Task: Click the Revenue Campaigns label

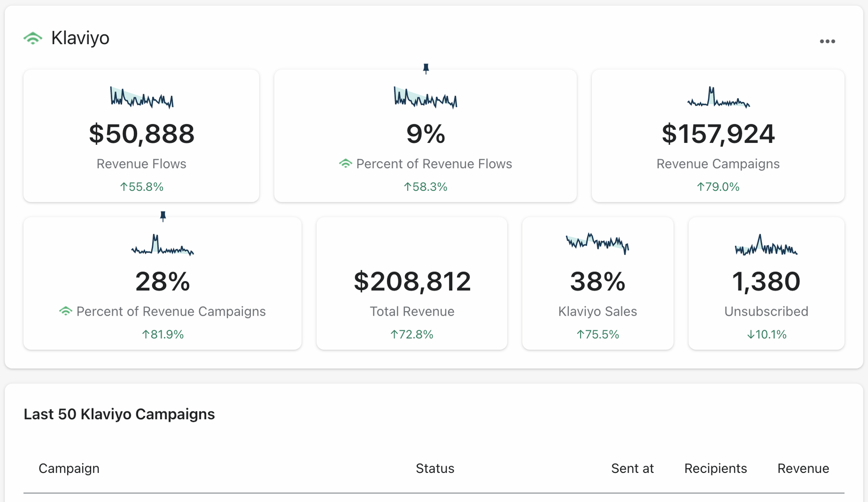Action: 718,164
